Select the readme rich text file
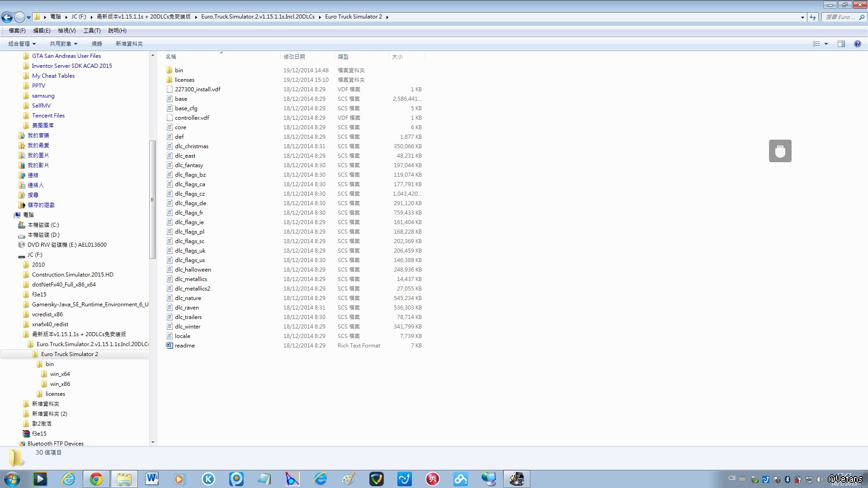Viewport: 868px width, 488px height. (184, 346)
